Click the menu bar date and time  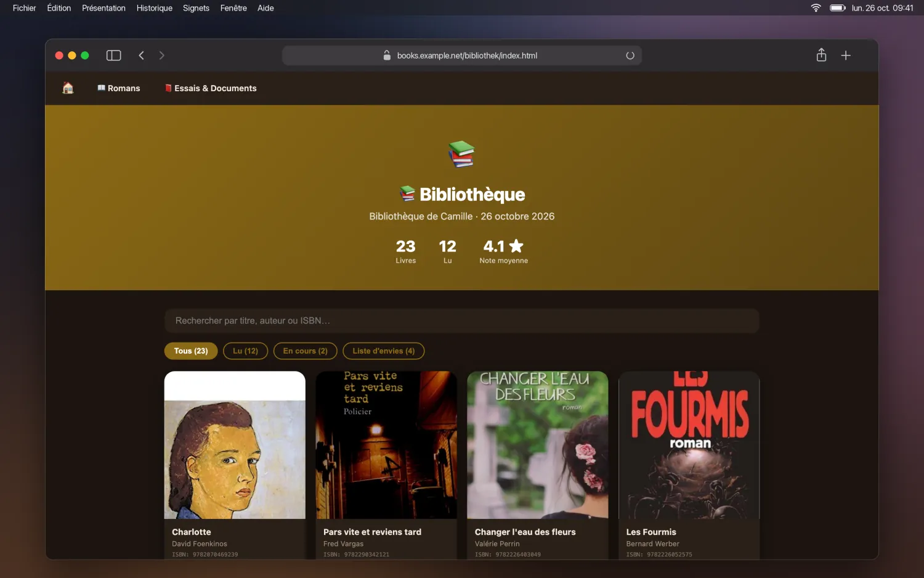coord(882,8)
